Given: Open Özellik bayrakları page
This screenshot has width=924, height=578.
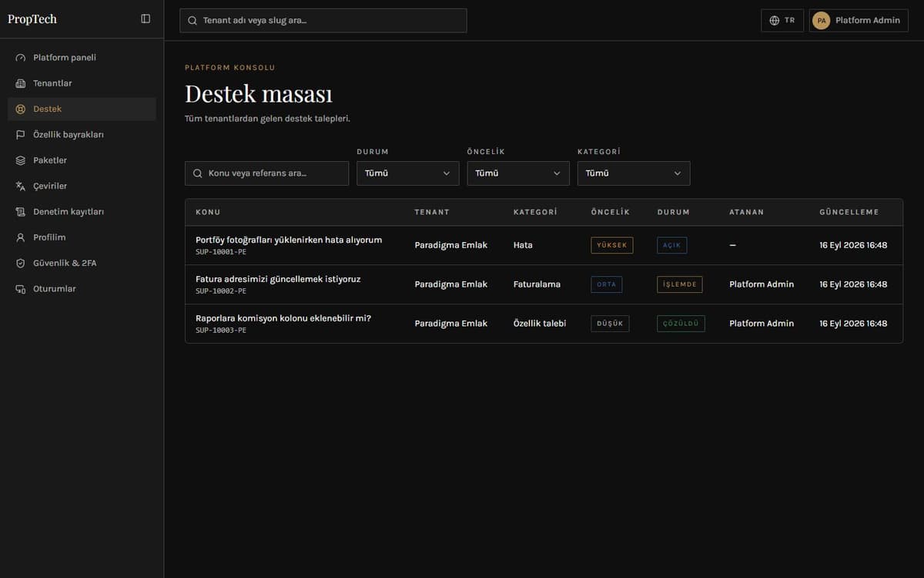Looking at the screenshot, I should click(82, 135).
